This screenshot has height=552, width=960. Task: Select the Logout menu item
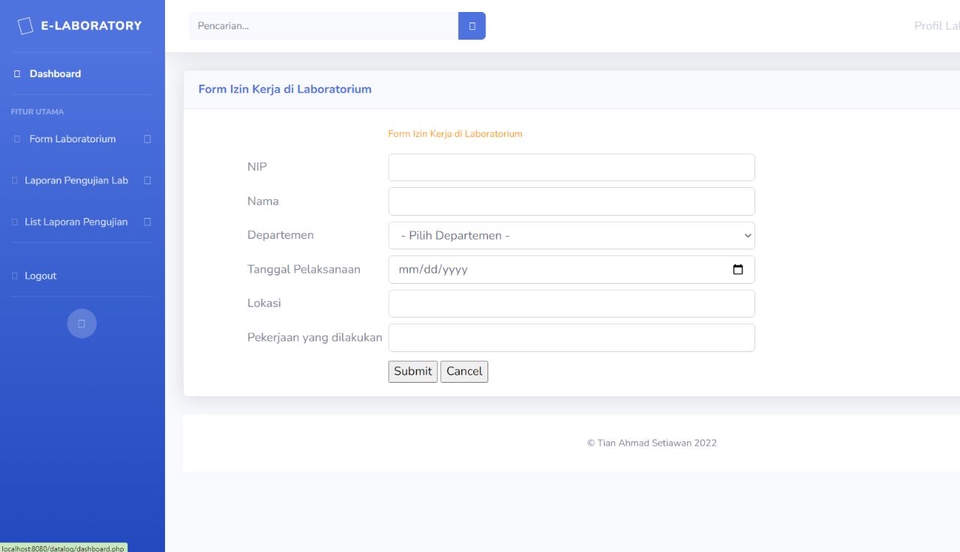(x=40, y=276)
